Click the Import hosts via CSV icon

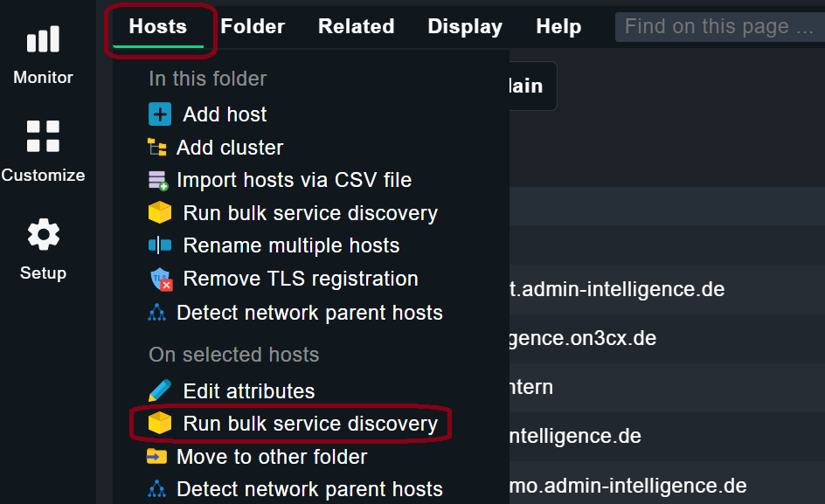[157, 181]
